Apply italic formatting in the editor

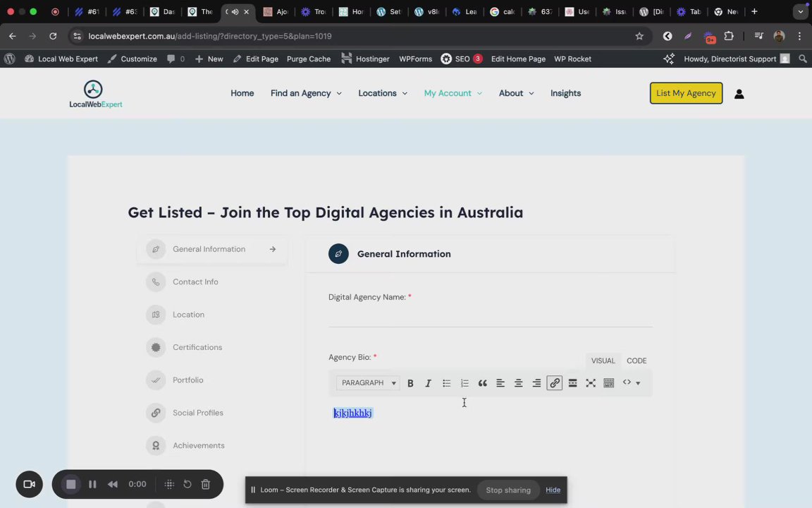(x=428, y=383)
